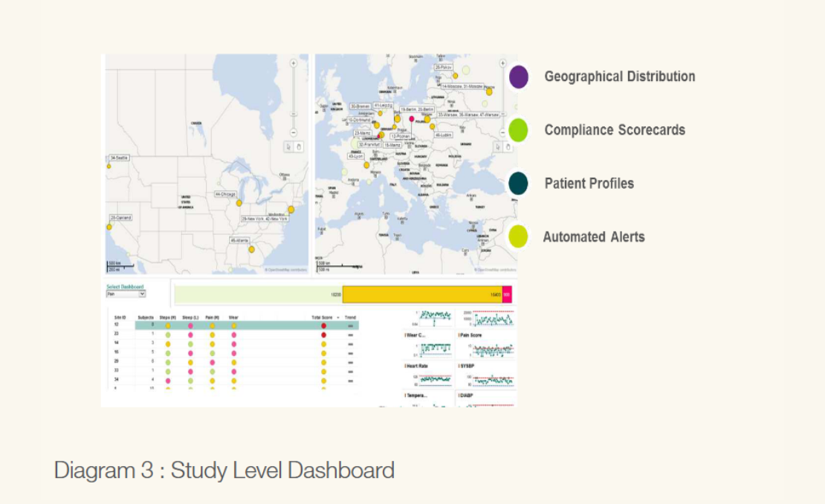
Task: Click the Steps (H) column header
Action: [167, 317]
